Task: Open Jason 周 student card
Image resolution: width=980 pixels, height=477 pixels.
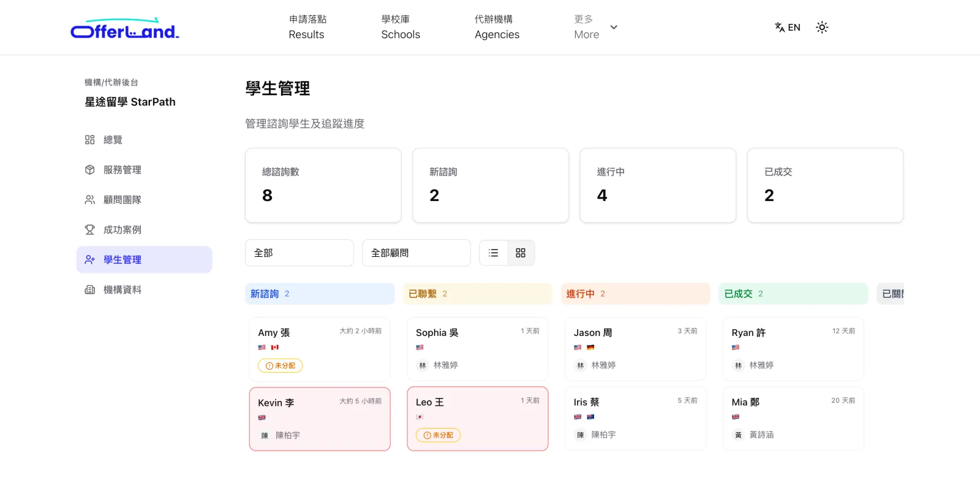Action: (x=636, y=349)
